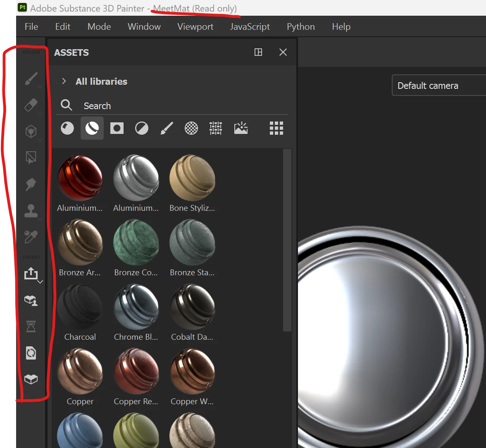Grab the upper toolbar drag handle
This screenshot has width=486, height=448.
pyautogui.click(x=31, y=52)
